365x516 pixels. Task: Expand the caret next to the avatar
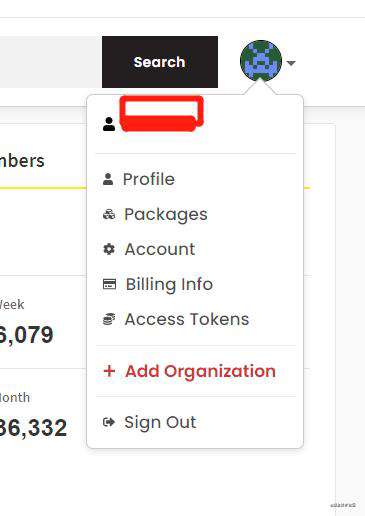pyautogui.click(x=291, y=63)
